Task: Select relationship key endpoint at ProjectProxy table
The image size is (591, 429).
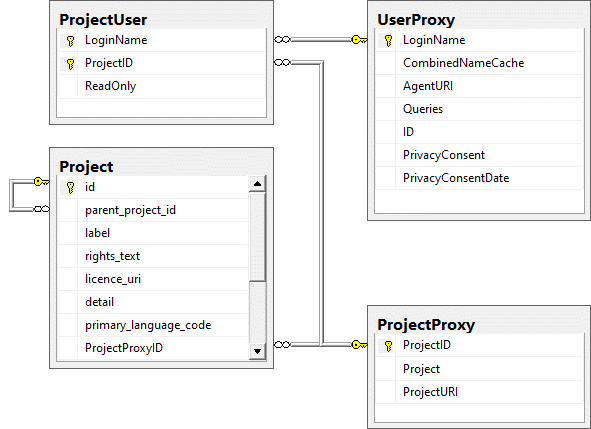Action: tap(359, 345)
